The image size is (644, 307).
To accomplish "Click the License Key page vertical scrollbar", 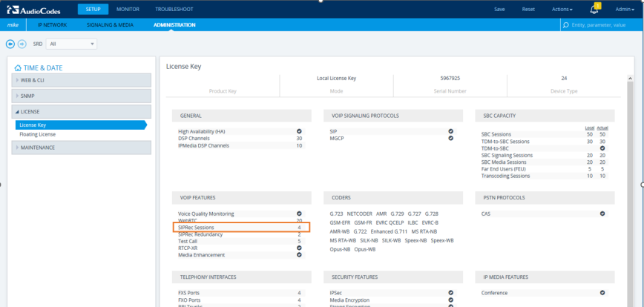I will pos(630,185).
